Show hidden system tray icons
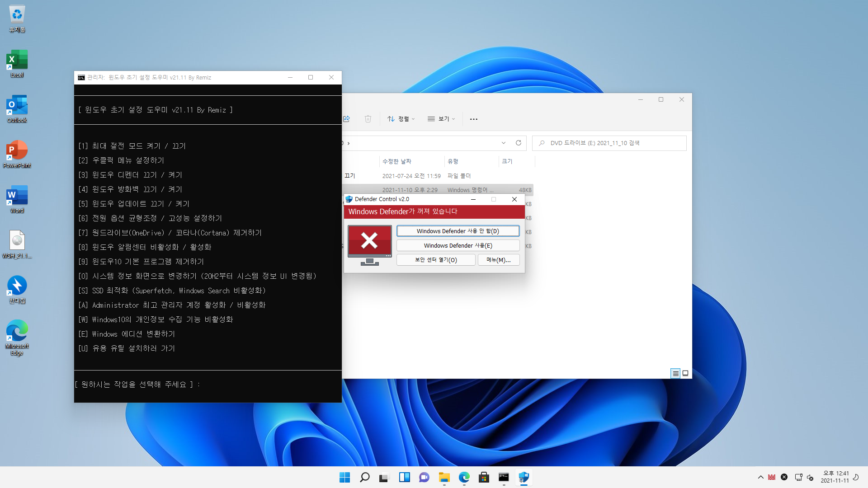 tap(760, 477)
